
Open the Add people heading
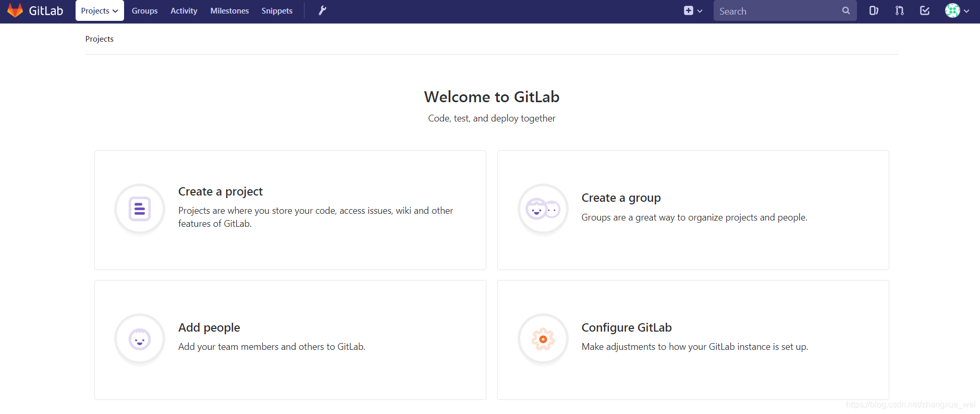[x=209, y=327]
